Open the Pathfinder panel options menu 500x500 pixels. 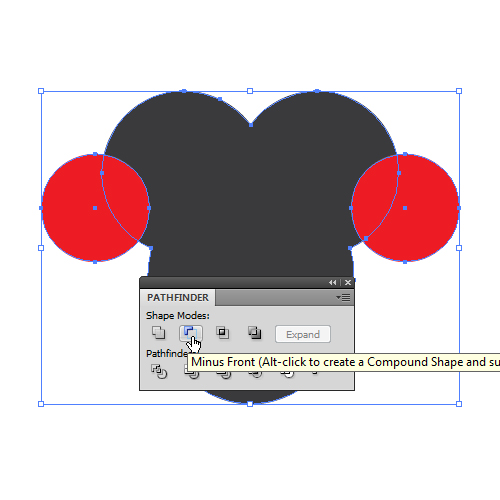[x=343, y=297]
